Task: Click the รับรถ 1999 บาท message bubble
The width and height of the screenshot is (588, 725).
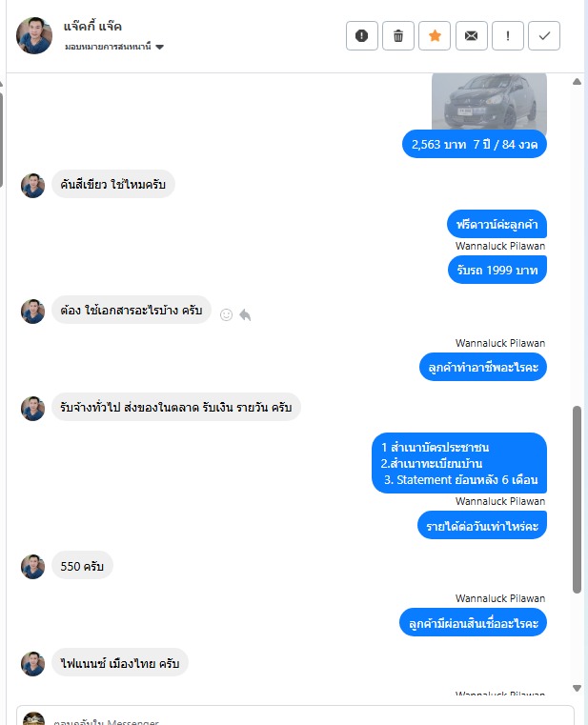Action: [497, 270]
